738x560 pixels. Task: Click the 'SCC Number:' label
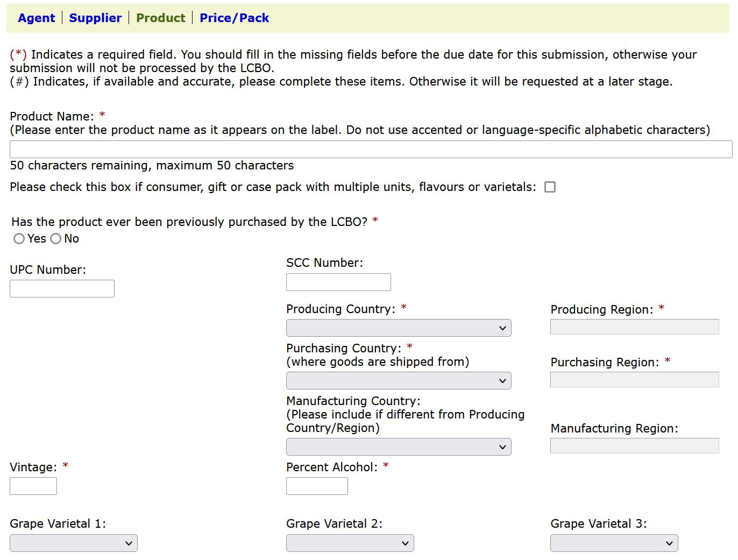(x=324, y=263)
